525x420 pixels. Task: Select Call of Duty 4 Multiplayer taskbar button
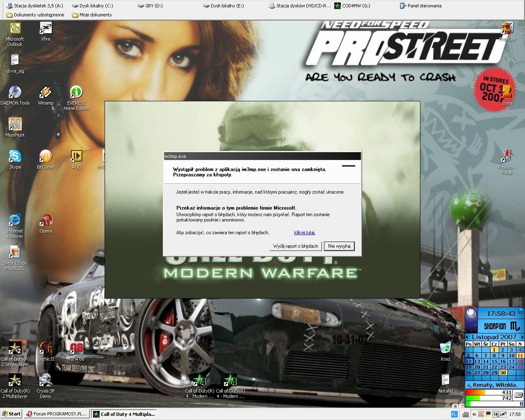click(x=124, y=414)
